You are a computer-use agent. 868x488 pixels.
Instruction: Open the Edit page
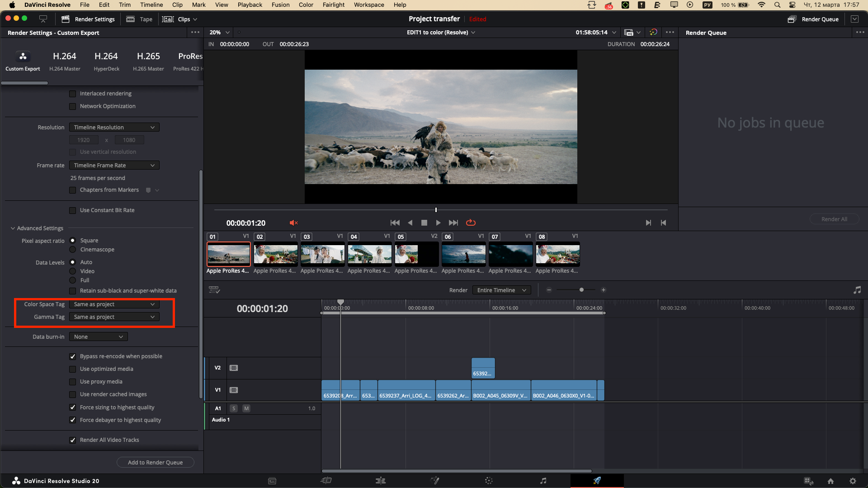[381, 481]
